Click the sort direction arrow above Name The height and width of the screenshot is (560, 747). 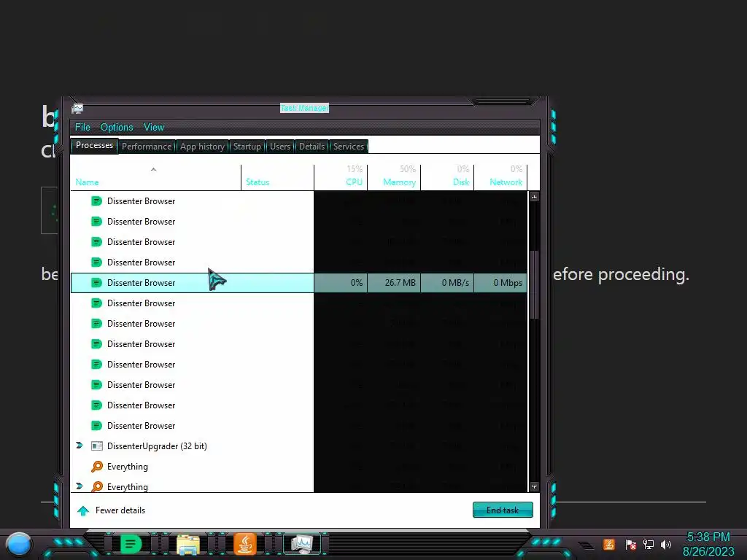coord(153,169)
